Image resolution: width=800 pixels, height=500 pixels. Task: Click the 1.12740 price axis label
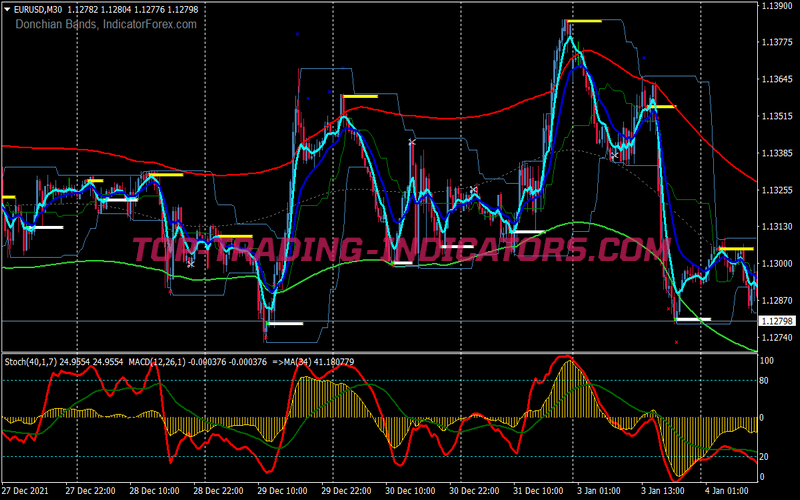pyautogui.click(x=776, y=337)
